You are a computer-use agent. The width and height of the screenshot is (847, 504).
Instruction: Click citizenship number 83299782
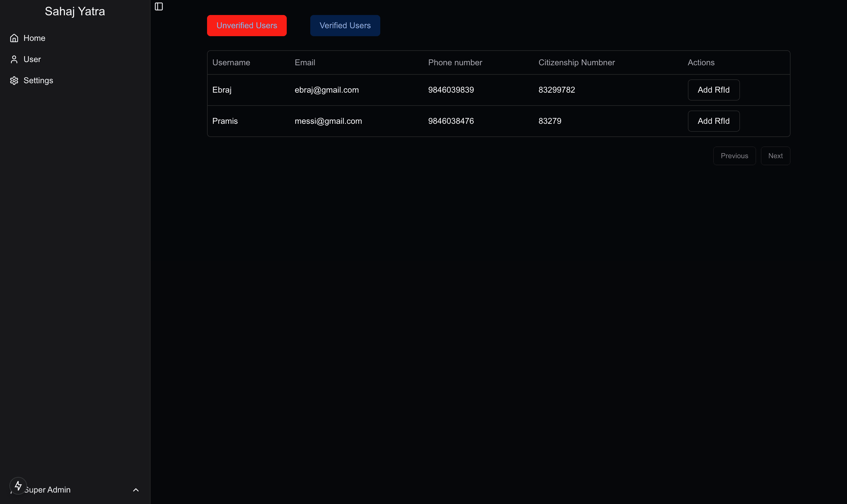(x=557, y=90)
